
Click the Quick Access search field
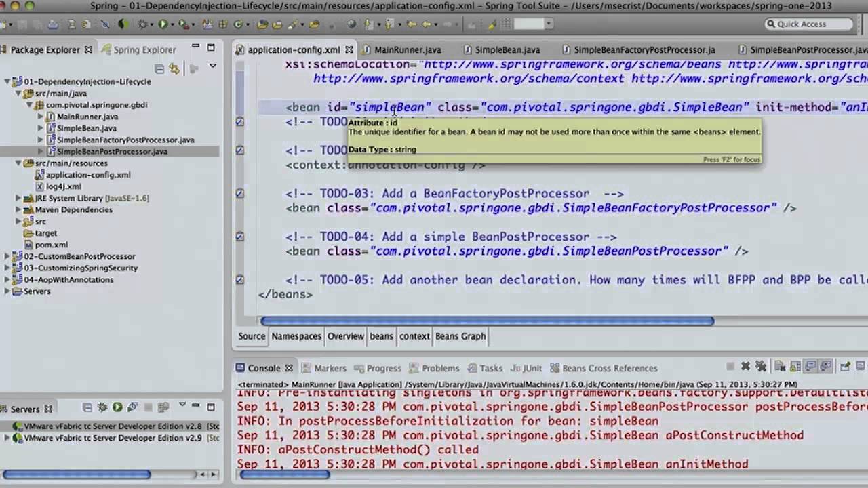pos(808,24)
